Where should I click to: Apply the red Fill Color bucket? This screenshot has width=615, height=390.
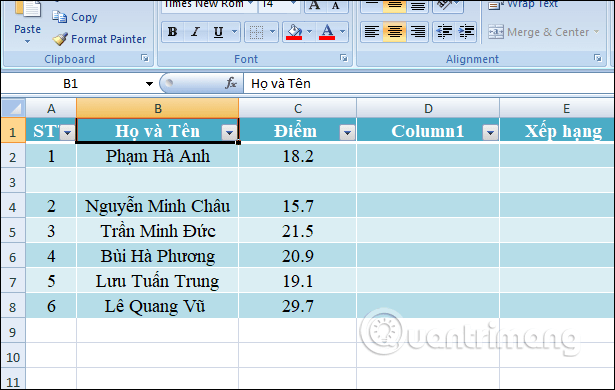294,32
